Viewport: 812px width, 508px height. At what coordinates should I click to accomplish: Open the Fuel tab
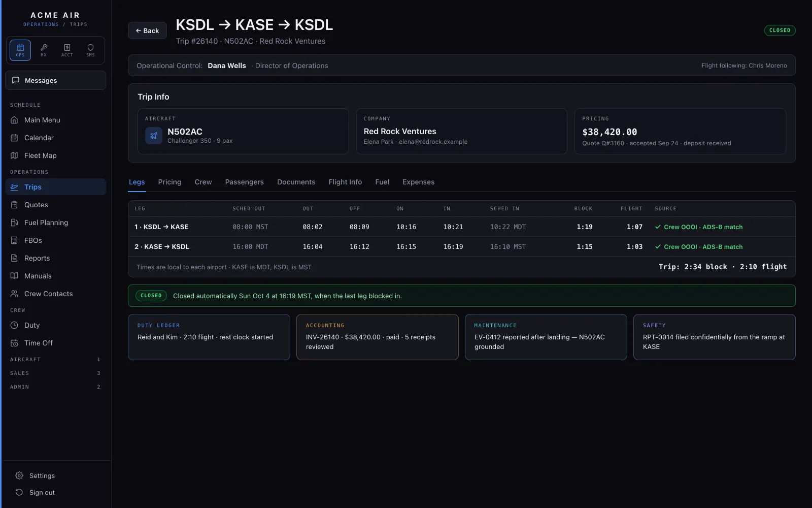(x=382, y=182)
